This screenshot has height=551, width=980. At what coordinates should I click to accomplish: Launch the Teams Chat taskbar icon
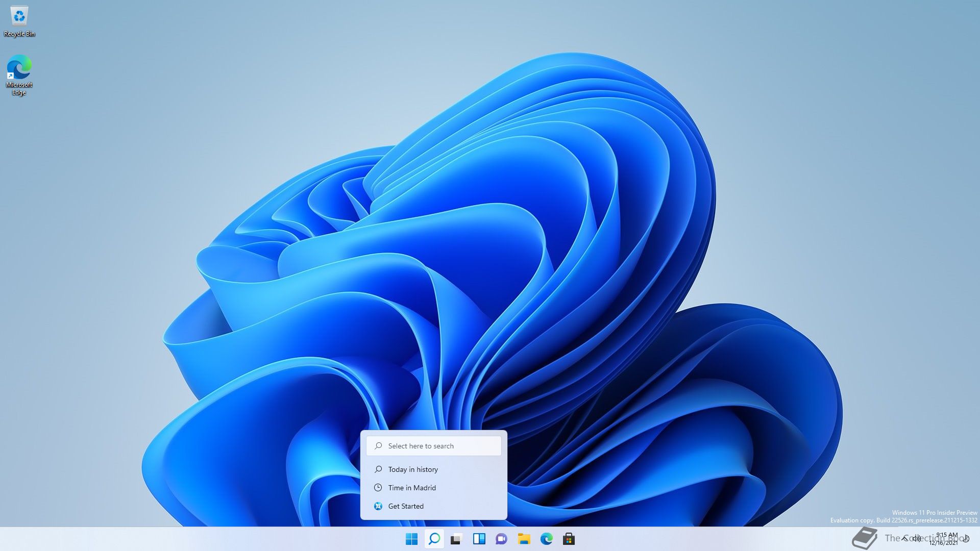[501, 539]
